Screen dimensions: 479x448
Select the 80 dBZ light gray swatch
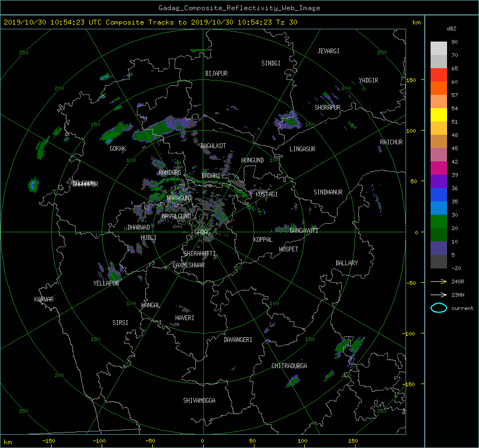coord(439,48)
